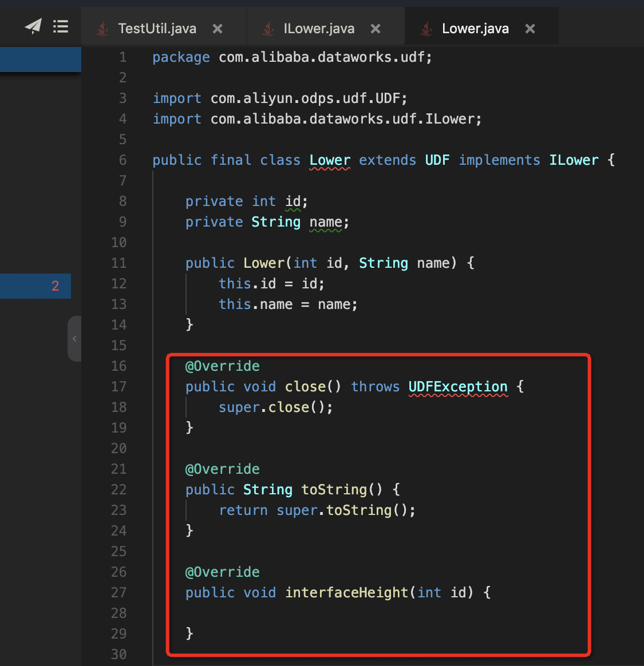Click the Lower class name with red squiggle
644x666 pixels.
[x=330, y=160]
